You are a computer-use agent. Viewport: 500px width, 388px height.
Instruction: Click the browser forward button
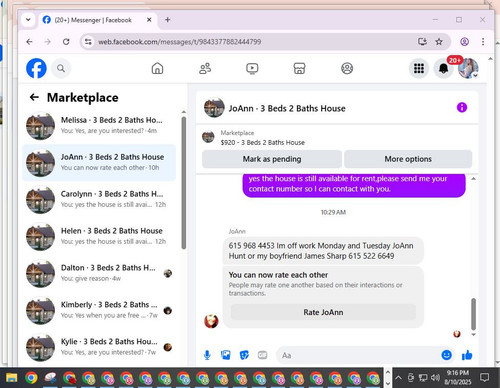click(48, 42)
